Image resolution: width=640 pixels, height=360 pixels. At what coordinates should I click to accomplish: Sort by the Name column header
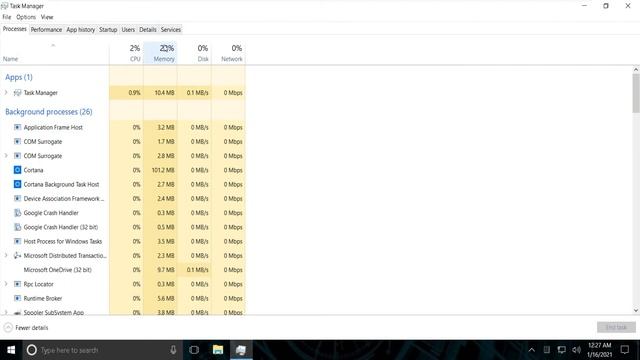click(55, 53)
